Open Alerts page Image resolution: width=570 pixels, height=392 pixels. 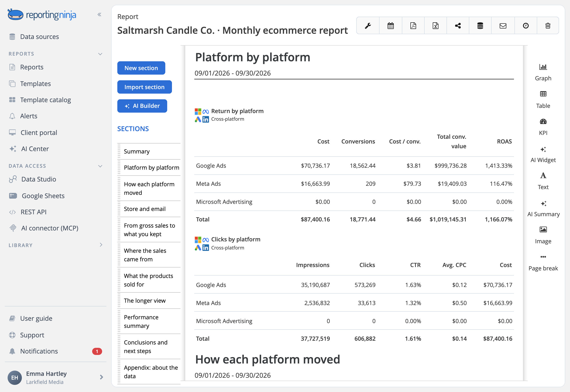(x=23, y=116)
